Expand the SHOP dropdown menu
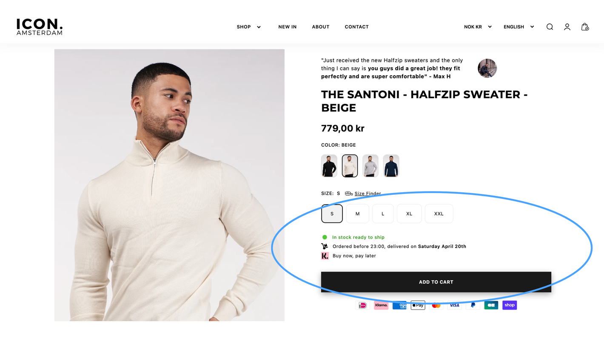Screen dimensions: 604x364 point(249,27)
